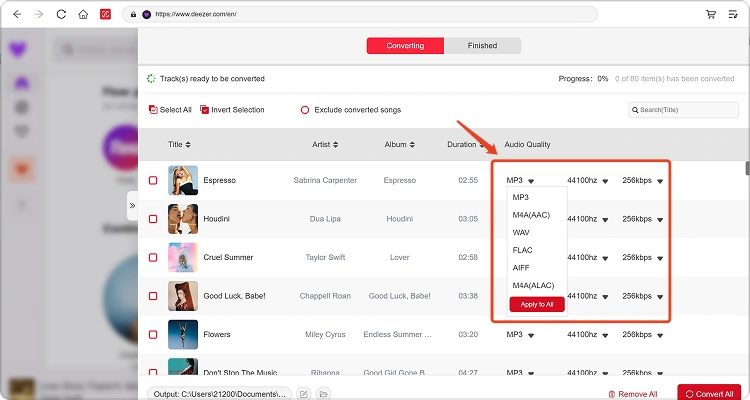Click the Apply to All button
750x400 pixels.
point(537,304)
